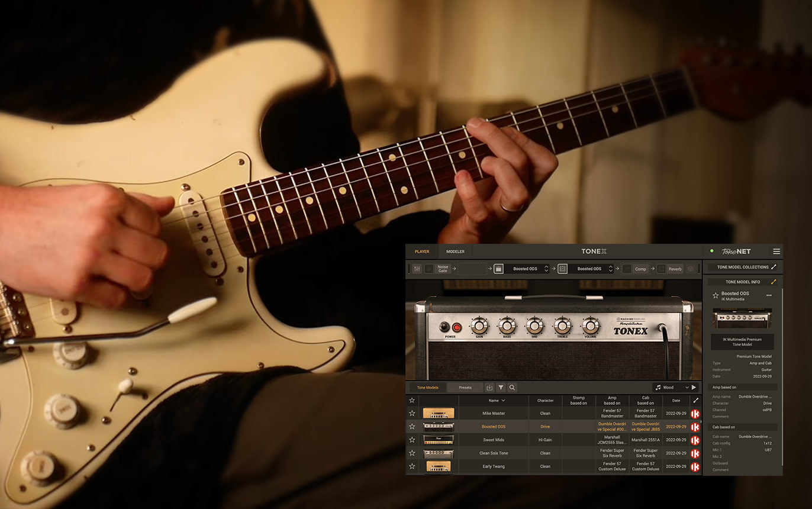Switch to the Presets tab

[465, 388]
